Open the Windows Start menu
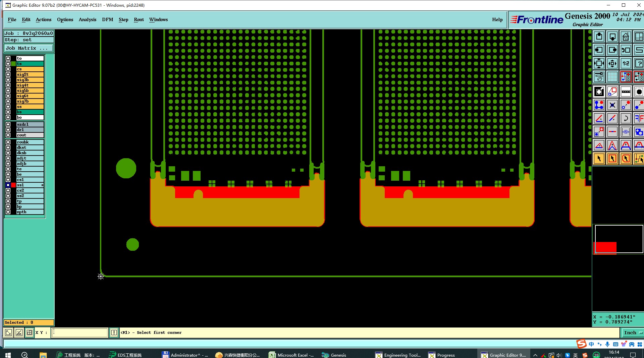 [x=8, y=355]
